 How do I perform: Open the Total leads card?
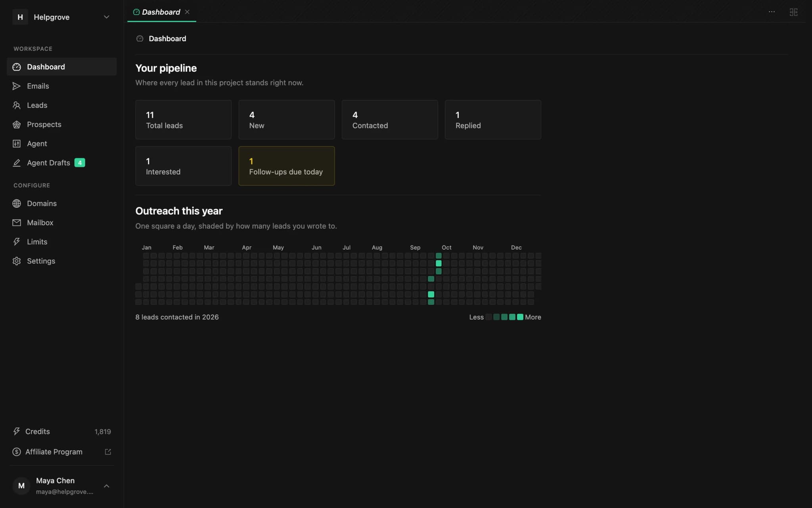click(183, 119)
